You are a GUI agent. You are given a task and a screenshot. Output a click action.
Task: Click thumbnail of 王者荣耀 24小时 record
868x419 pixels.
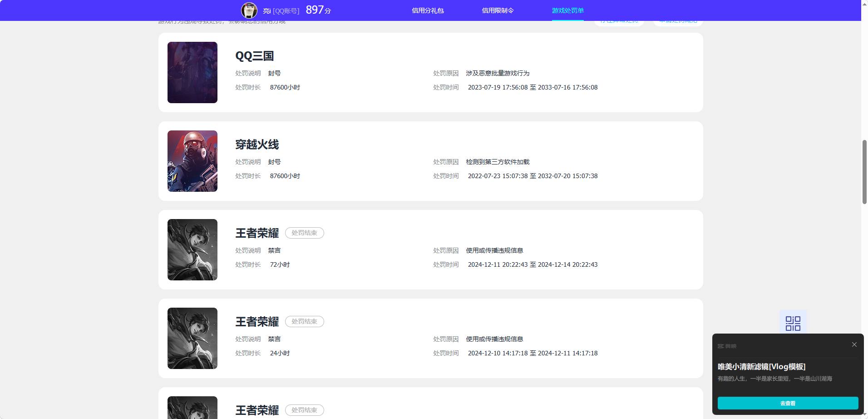point(192,338)
